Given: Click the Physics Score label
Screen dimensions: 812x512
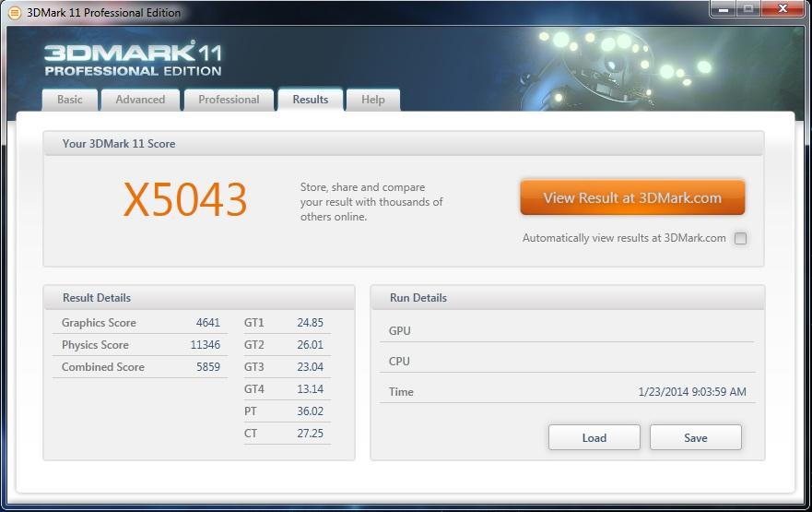Looking at the screenshot, I should (95, 345).
